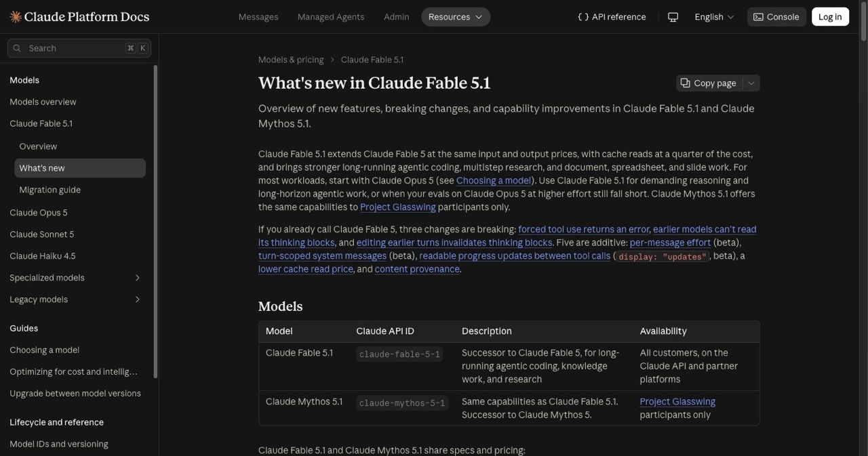This screenshot has width=868, height=456.
Task: Focus the Search input field
Action: tap(79, 48)
